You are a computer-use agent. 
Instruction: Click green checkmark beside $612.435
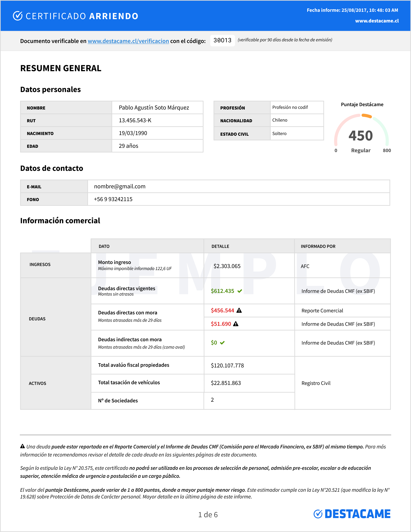tap(240, 291)
